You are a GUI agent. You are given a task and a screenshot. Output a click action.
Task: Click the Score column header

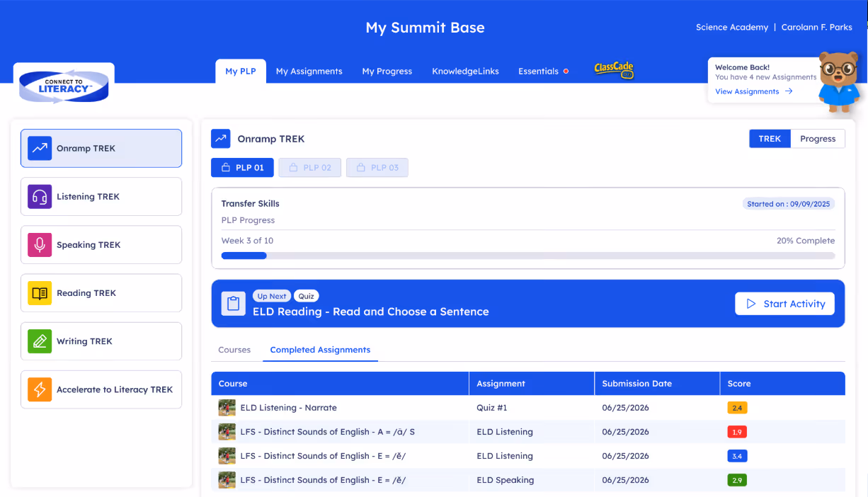(x=782, y=384)
